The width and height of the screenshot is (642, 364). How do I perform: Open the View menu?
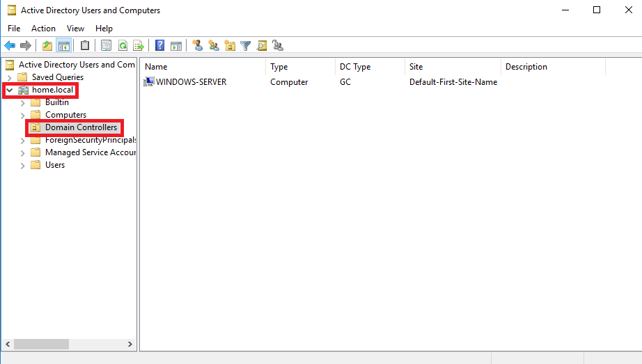[x=75, y=29]
